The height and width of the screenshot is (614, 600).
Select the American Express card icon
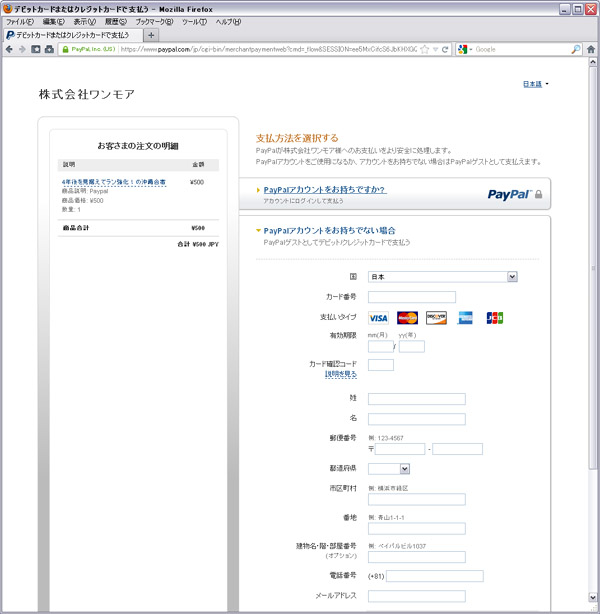click(465, 318)
